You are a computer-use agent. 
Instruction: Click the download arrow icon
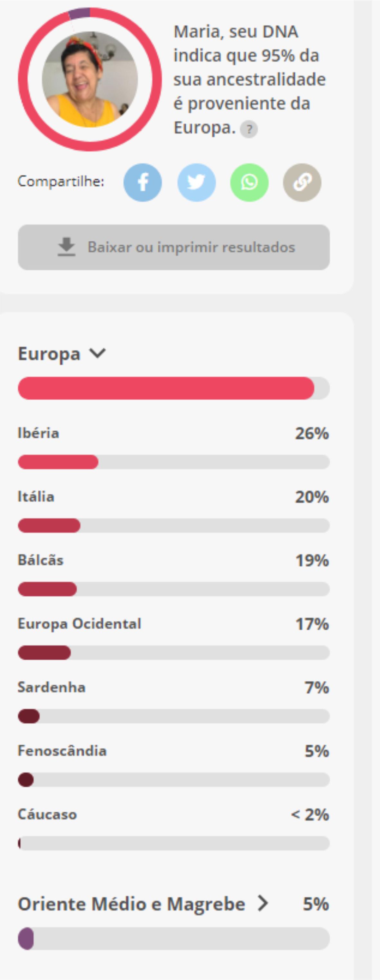pyautogui.click(x=66, y=247)
